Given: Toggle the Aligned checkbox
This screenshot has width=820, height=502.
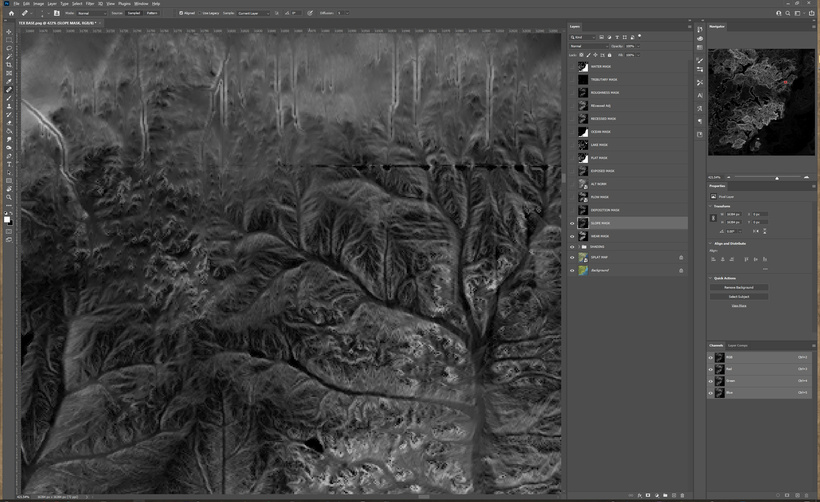Looking at the screenshot, I should click(183, 13).
